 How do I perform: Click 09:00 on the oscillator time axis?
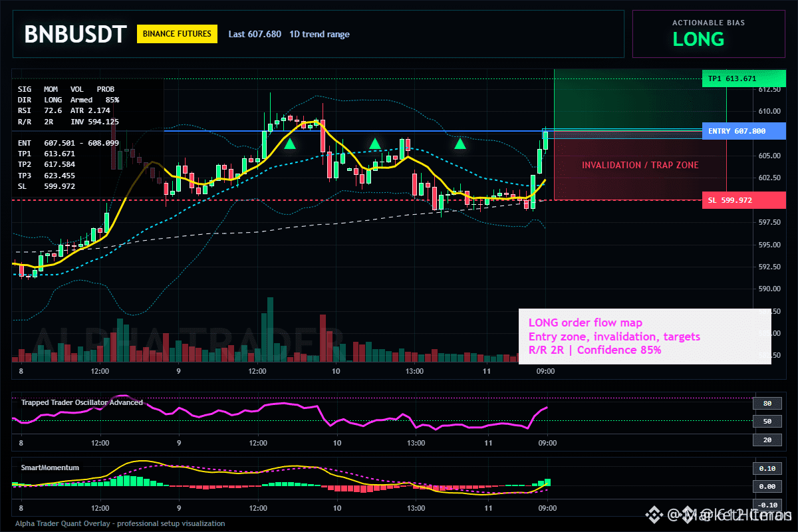click(547, 443)
